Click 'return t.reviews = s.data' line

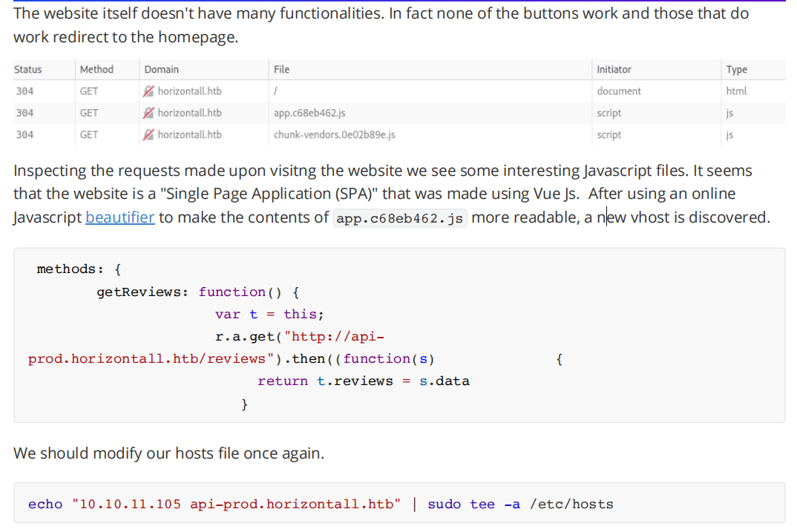[x=364, y=381]
